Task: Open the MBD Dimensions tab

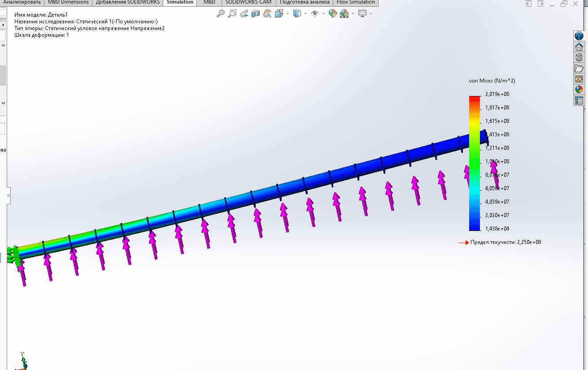Action: click(69, 2)
